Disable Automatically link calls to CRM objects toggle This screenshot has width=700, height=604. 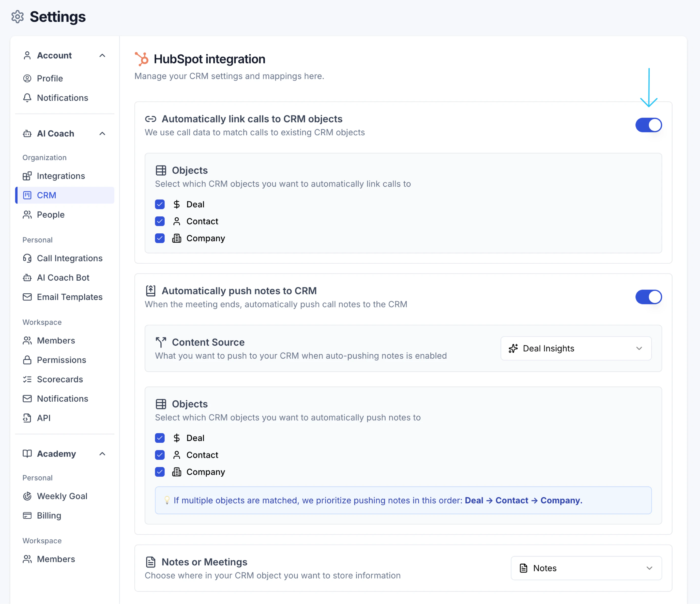tap(648, 125)
